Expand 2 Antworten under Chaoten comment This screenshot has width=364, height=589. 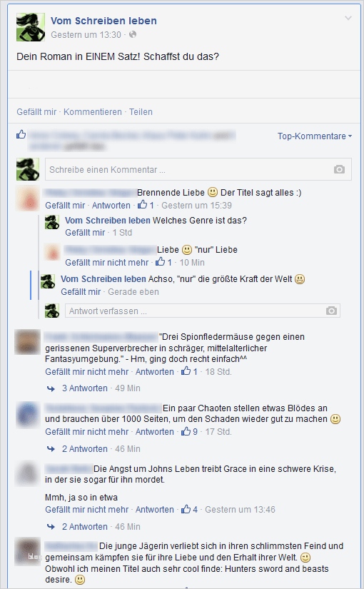tap(84, 448)
